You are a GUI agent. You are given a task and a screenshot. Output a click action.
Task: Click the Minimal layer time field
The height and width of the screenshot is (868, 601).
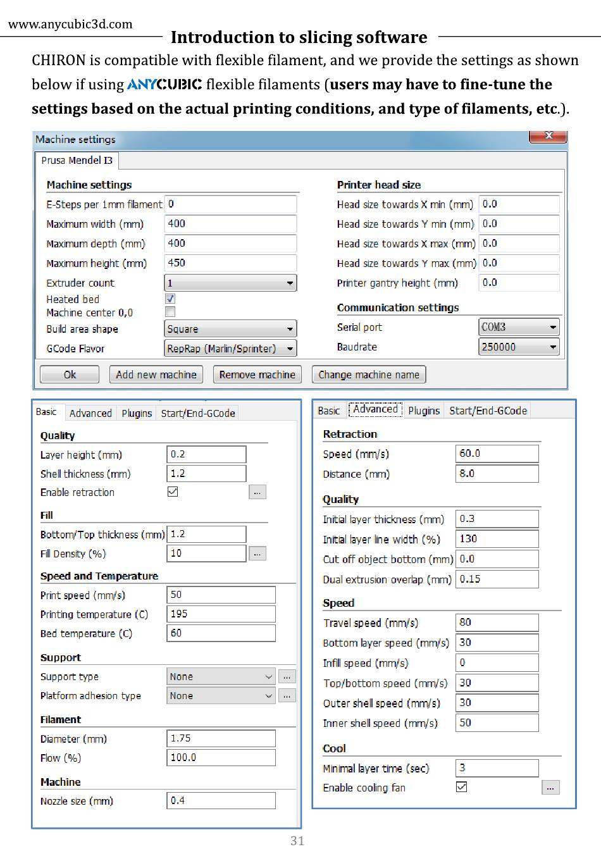(497, 768)
